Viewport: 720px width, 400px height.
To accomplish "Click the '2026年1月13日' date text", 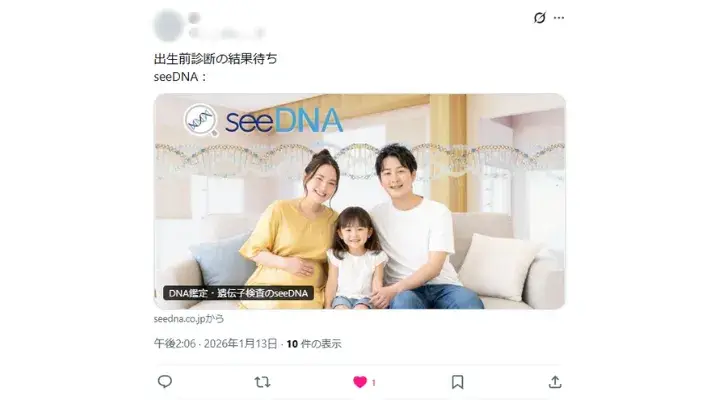I will (241, 344).
